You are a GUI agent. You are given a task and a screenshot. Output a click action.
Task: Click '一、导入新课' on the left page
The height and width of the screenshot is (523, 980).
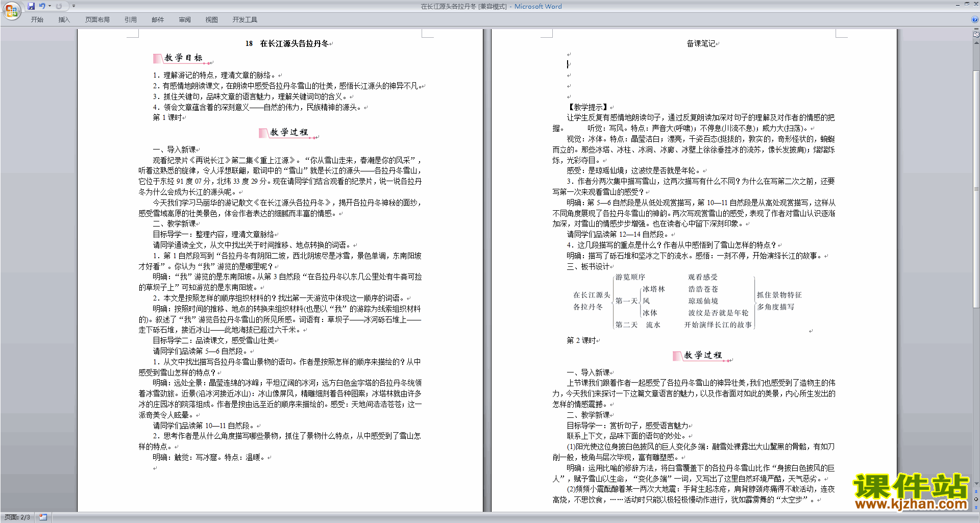tap(175, 150)
